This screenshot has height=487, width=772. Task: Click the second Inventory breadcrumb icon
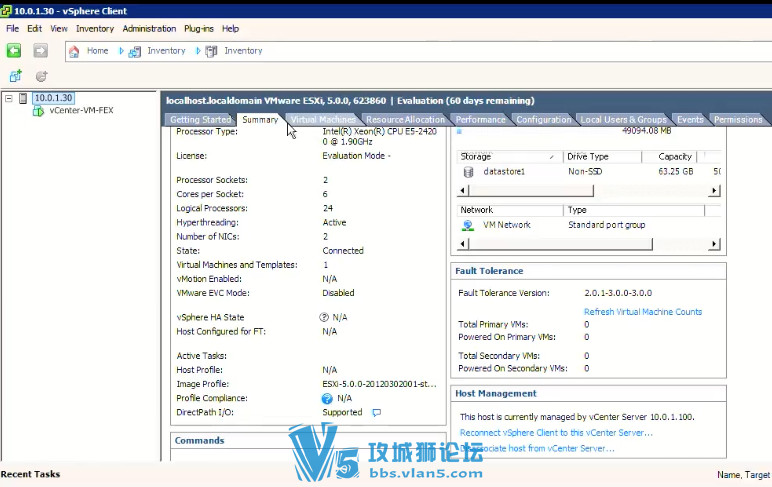click(x=211, y=51)
